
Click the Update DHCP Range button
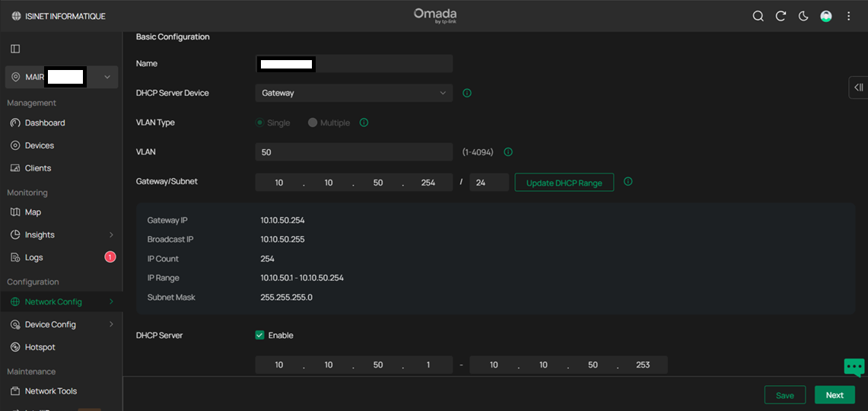pyautogui.click(x=564, y=182)
